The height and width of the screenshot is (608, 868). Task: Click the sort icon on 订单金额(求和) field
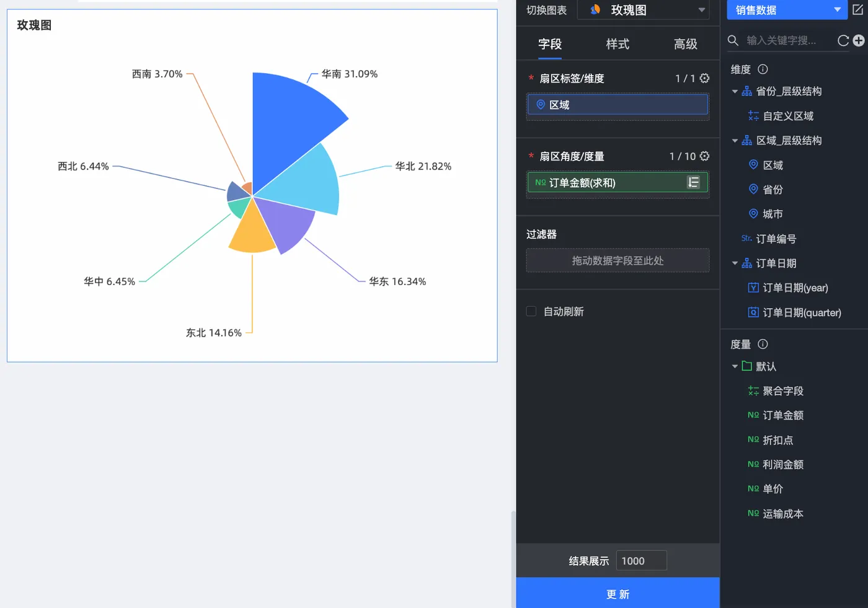693,182
